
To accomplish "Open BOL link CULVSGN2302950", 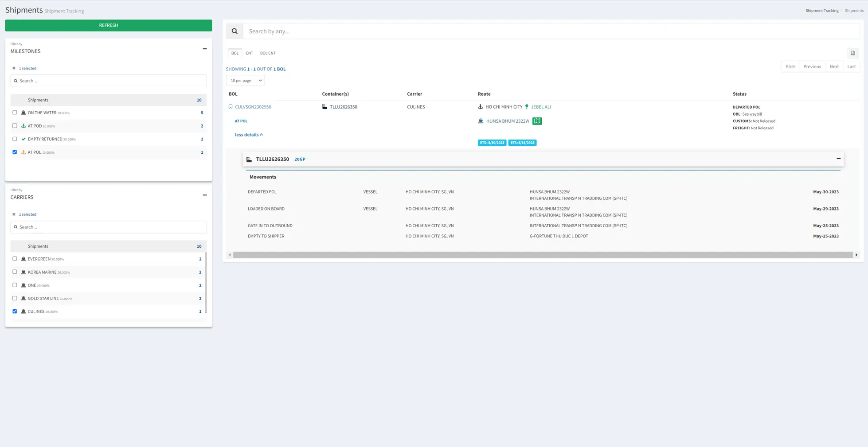I will pyautogui.click(x=253, y=107).
